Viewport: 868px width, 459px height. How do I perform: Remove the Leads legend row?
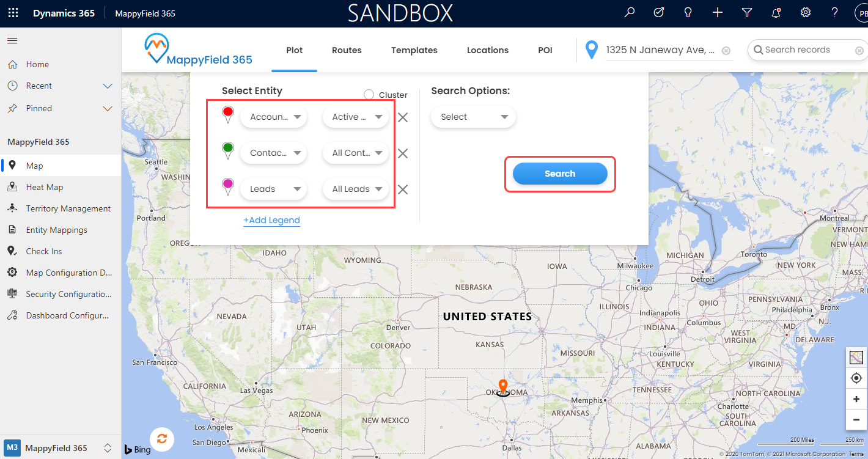click(x=403, y=189)
